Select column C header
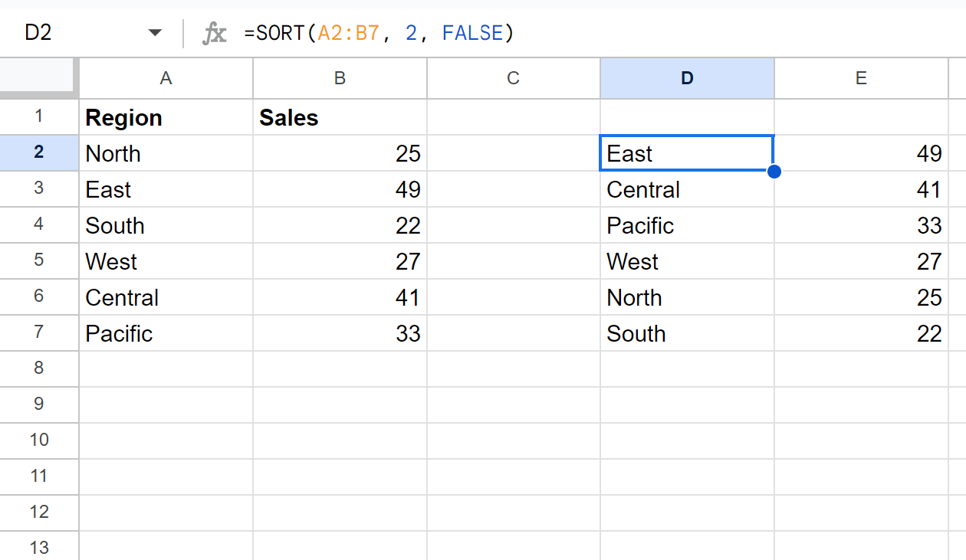The width and height of the screenshot is (966, 560). coord(514,78)
